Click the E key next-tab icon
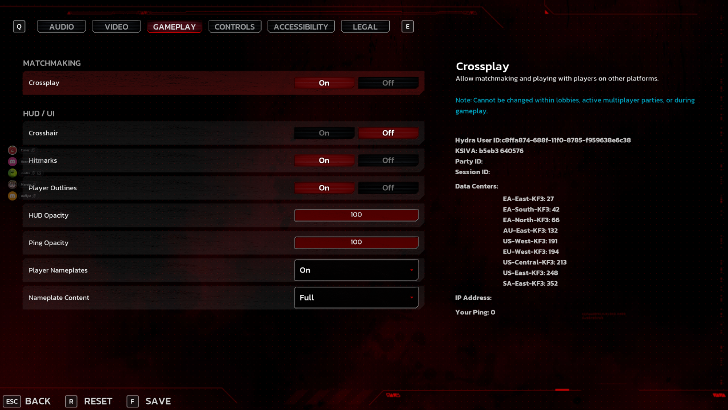Image resolution: width=728 pixels, height=410 pixels. pyautogui.click(x=407, y=26)
